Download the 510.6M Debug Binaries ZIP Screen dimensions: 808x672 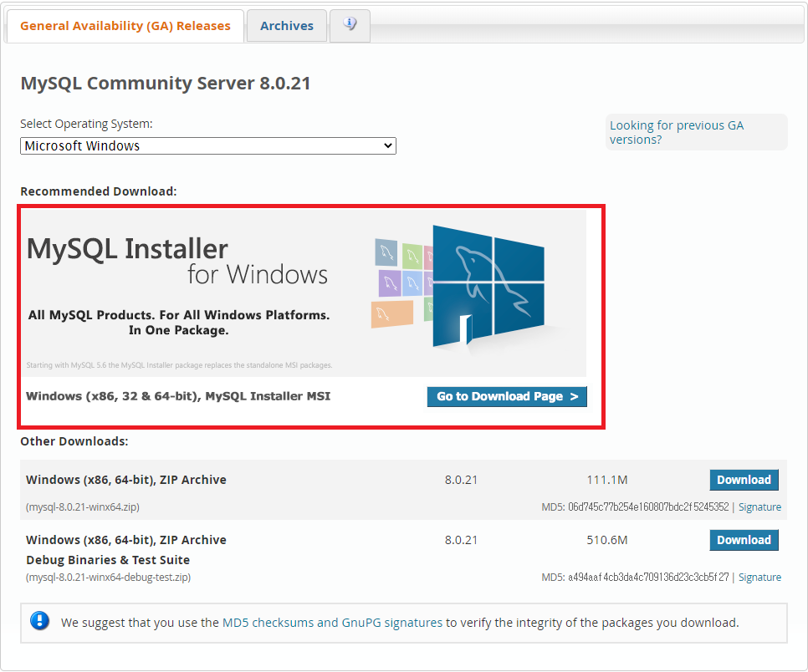pyautogui.click(x=744, y=540)
